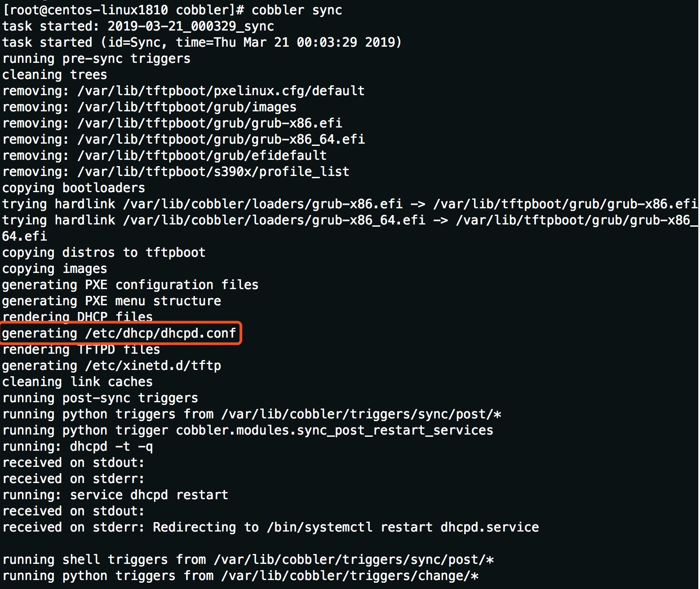The image size is (700, 589).
Task: Click the "cleaning link caches" line
Action: click(x=77, y=382)
